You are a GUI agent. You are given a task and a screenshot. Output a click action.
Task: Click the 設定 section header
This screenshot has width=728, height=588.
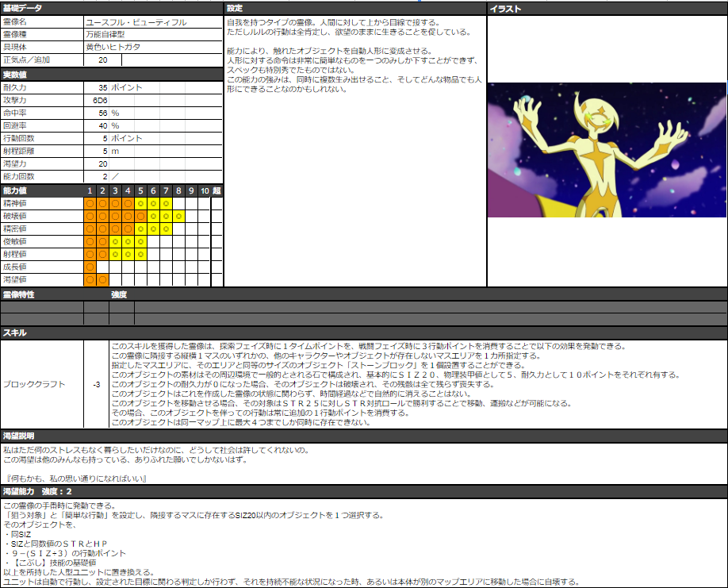(x=355, y=9)
